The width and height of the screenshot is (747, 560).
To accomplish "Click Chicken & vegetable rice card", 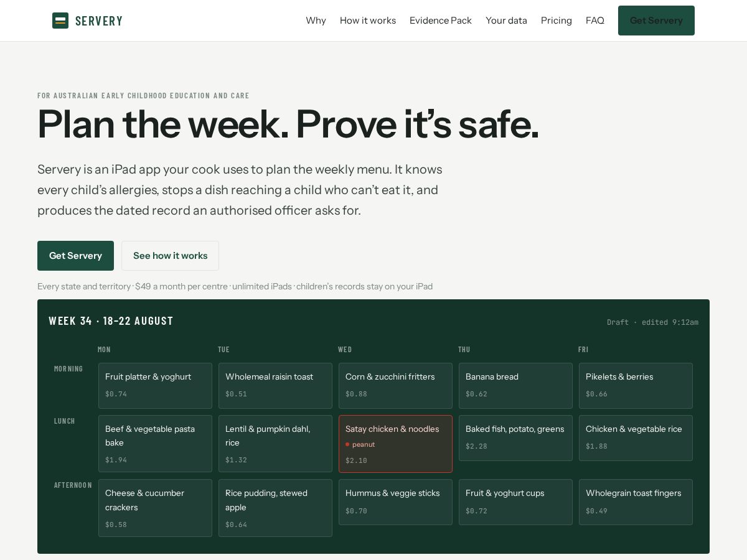I will (636, 438).
